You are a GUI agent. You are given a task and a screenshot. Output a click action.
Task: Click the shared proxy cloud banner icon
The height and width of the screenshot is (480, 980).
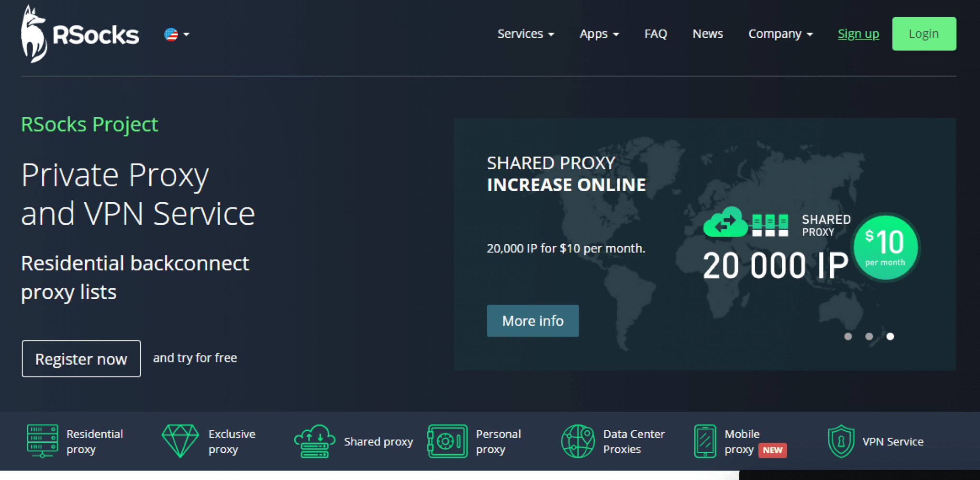[x=725, y=222]
